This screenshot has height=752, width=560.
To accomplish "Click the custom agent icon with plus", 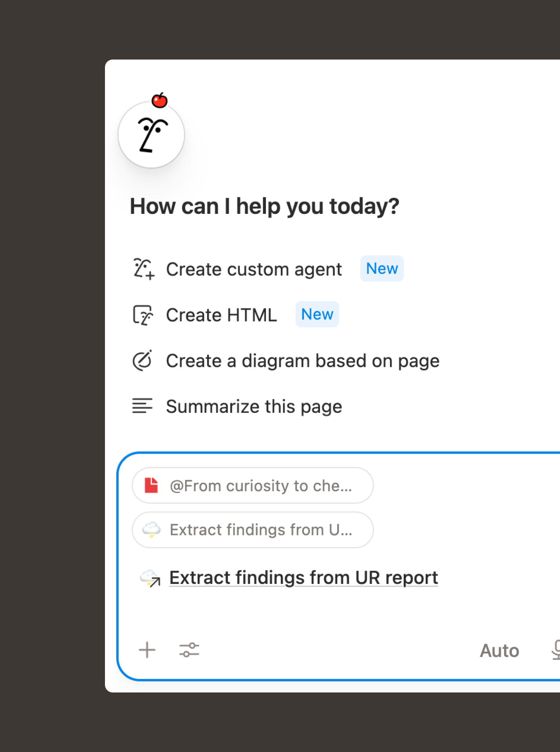I will click(x=143, y=269).
